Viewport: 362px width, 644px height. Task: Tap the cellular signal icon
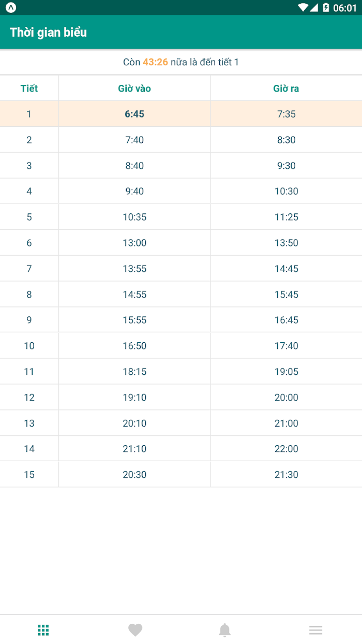pyautogui.click(x=314, y=7)
